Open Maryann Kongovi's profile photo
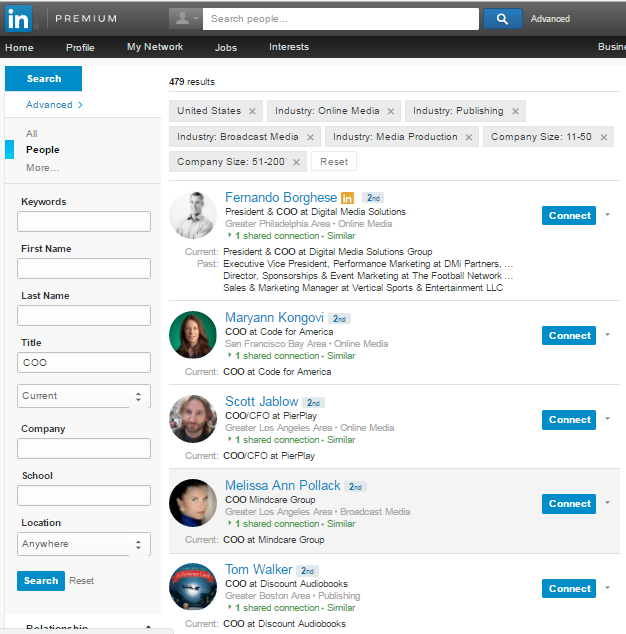 (x=193, y=335)
